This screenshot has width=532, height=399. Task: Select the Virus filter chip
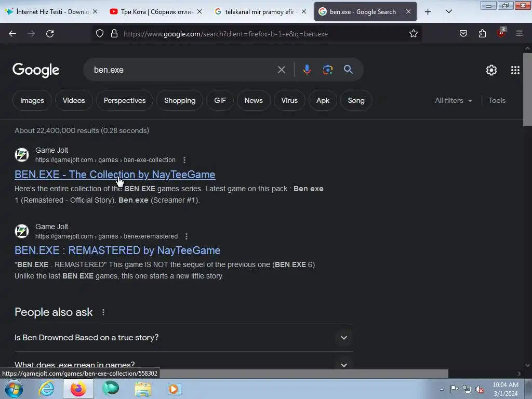(289, 100)
